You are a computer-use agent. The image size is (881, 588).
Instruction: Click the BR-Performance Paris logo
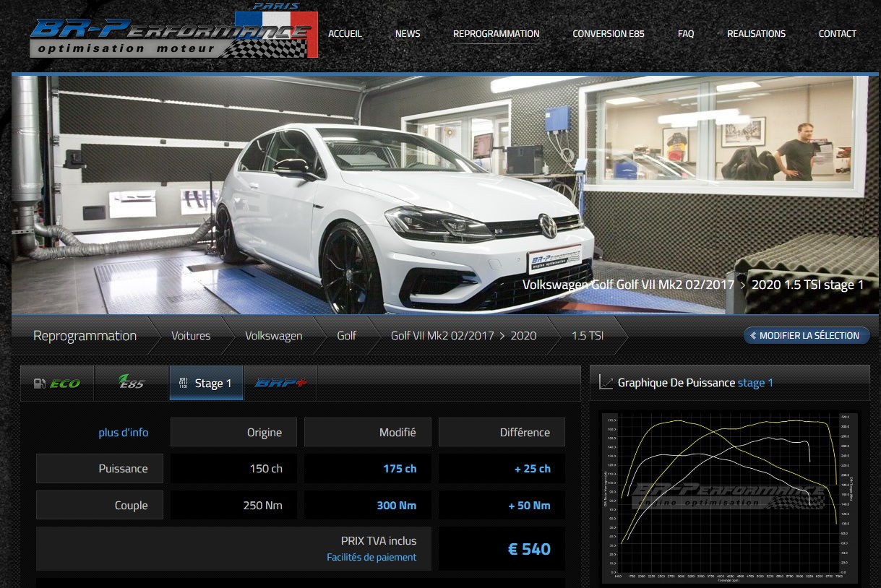click(x=174, y=32)
